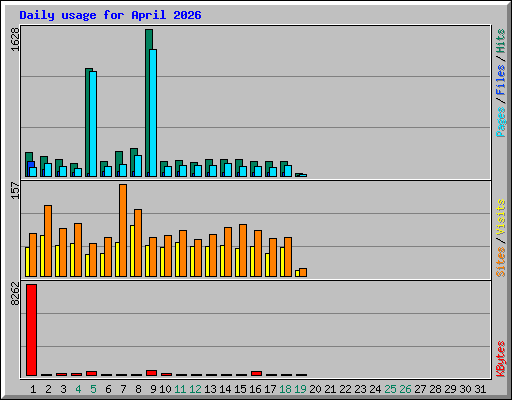Click the Pages legend label
The height and width of the screenshot is (400, 512).
click(501, 122)
